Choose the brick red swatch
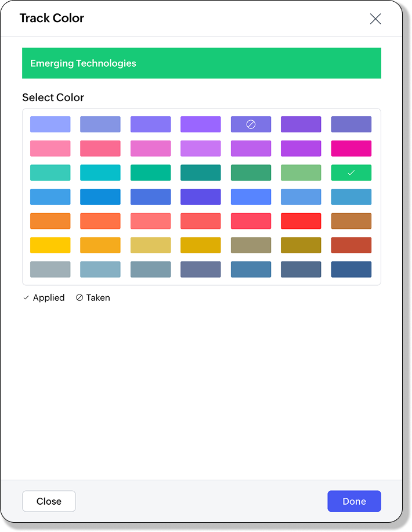Screen dimensions: 412x532 351,245
